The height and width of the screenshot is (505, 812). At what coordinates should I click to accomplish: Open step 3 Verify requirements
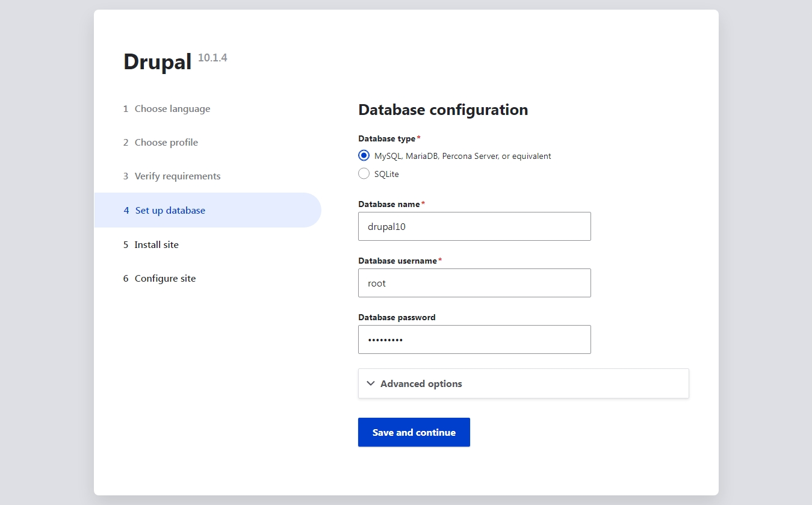[178, 176]
